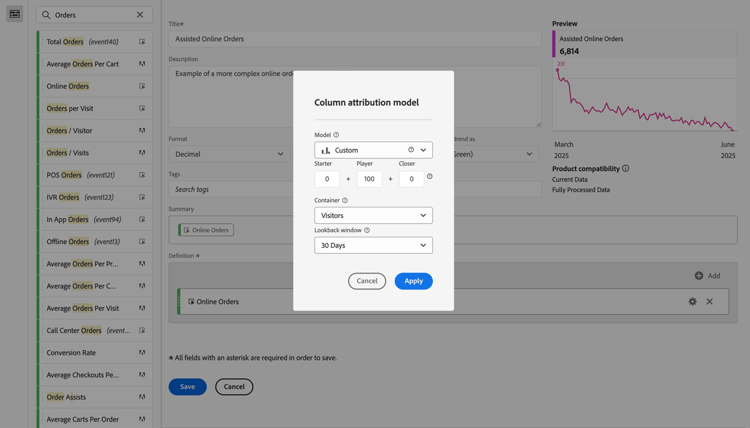Click the icon beside IVR Orders
Image resolution: width=750 pixels, height=428 pixels.
coord(142,197)
